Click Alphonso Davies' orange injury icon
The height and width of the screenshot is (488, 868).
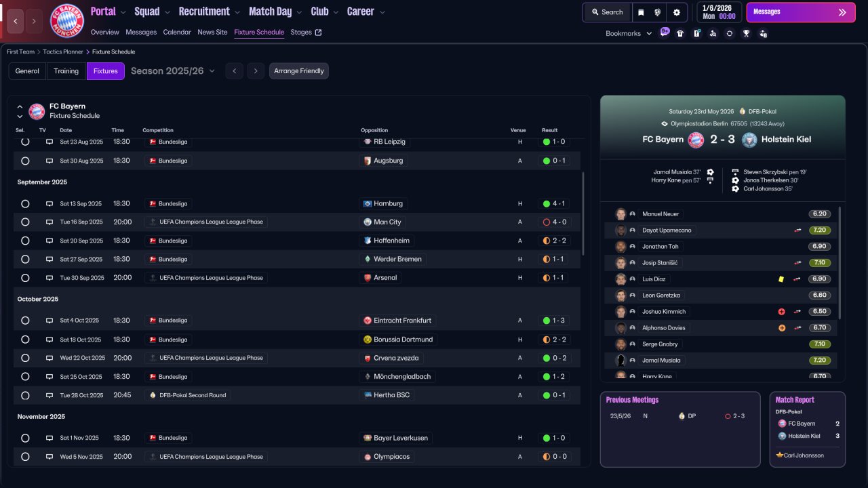click(781, 328)
